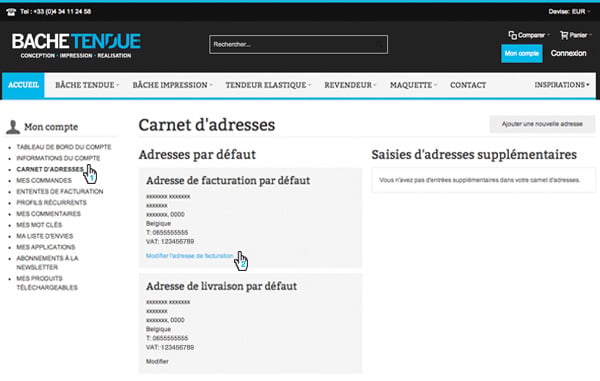The width and height of the screenshot is (600, 381).
Task: Click the blue Mon compte button
Action: click(522, 53)
